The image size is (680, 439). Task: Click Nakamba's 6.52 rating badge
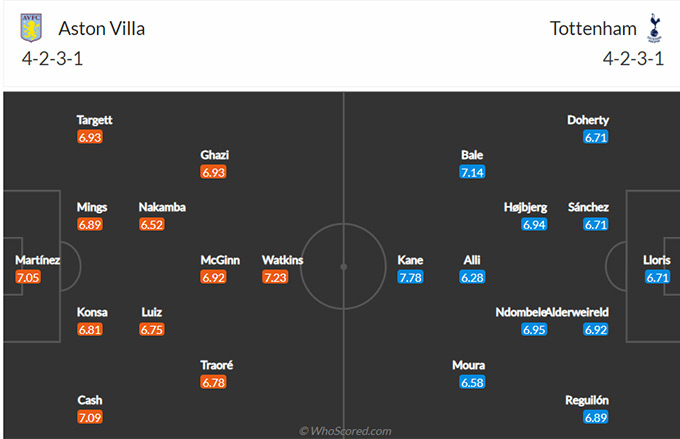pos(152,225)
